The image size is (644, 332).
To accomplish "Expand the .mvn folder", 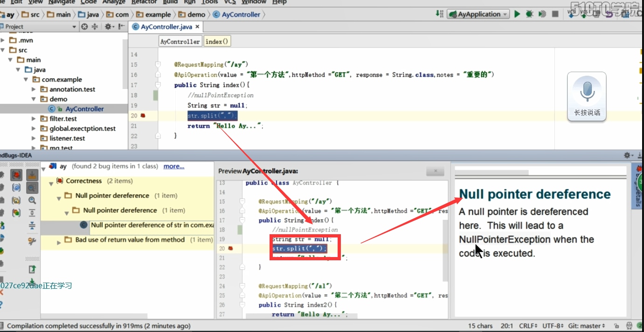I will [3, 40].
